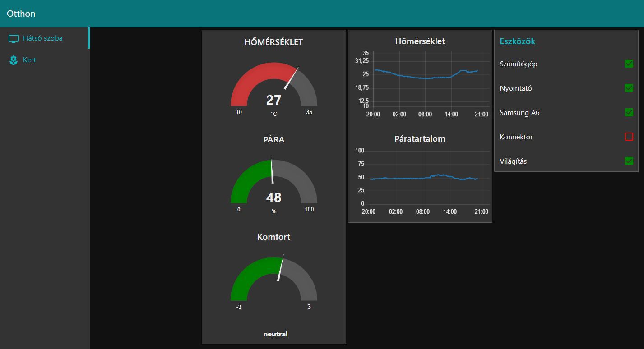Uncheck the Számítógép checkbox

tap(629, 64)
